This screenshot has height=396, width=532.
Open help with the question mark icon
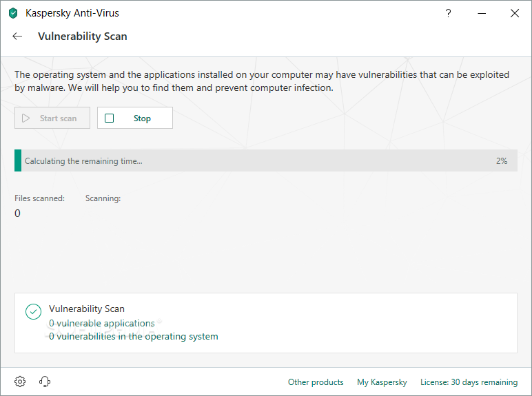click(x=448, y=13)
